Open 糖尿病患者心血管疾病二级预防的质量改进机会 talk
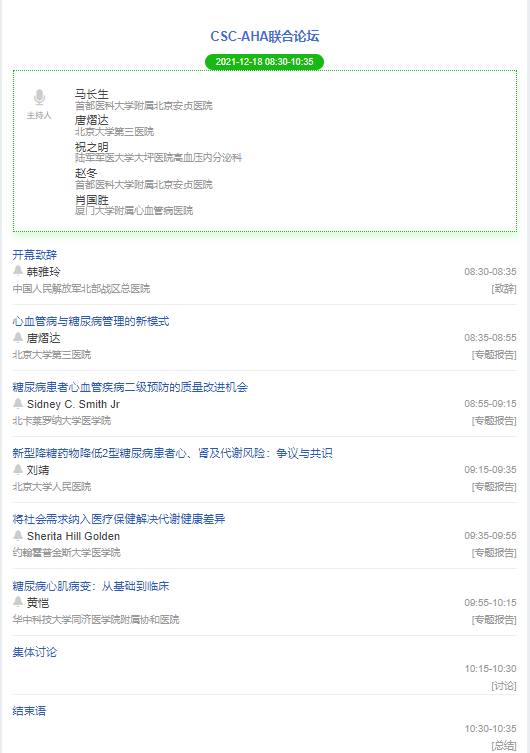530x753 pixels. point(130,387)
